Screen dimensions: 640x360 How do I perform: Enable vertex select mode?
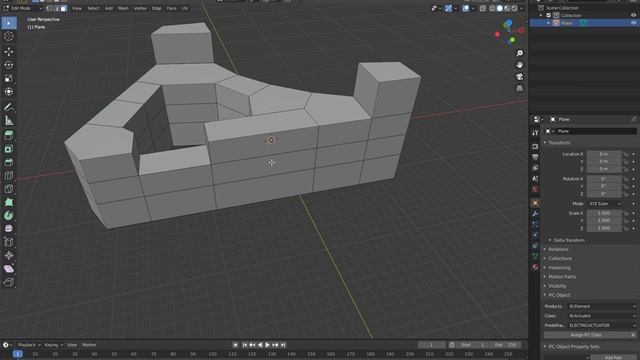49,8
